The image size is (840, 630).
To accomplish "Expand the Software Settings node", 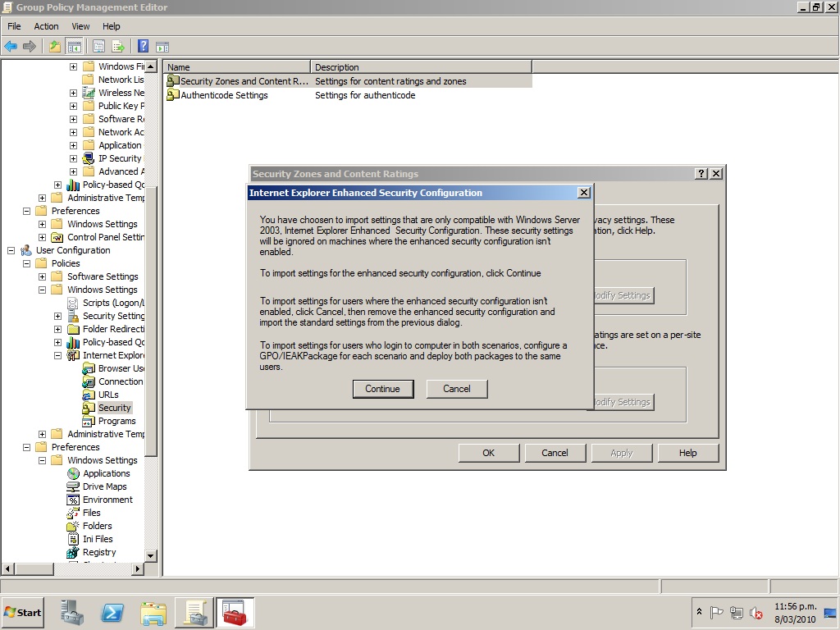I will [x=42, y=276].
